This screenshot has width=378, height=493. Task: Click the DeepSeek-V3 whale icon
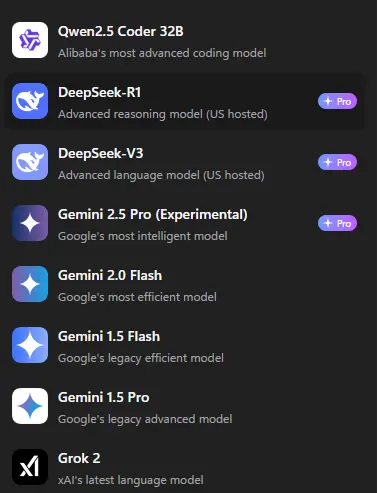[x=30, y=162]
